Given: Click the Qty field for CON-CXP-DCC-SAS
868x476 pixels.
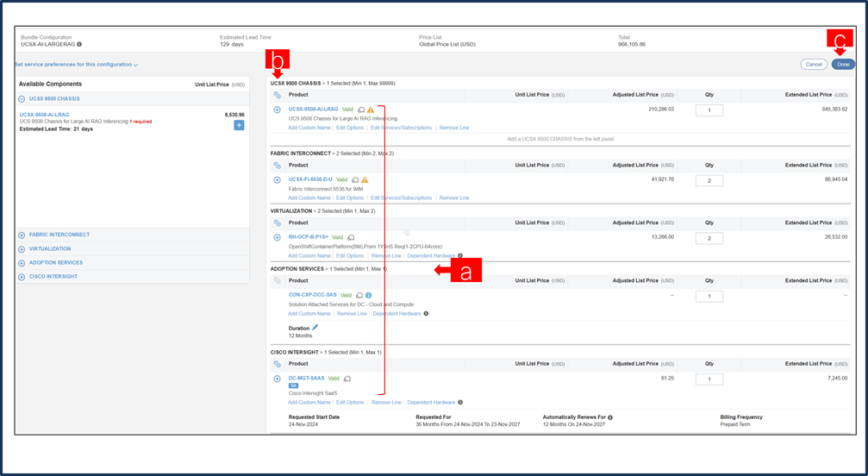Looking at the screenshot, I should 709,296.
